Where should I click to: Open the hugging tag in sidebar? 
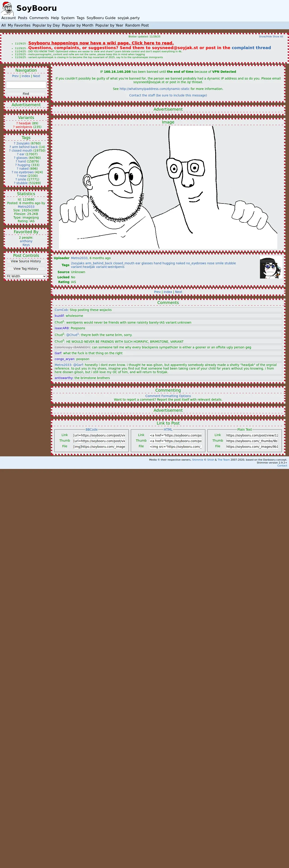click(x=24, y=165)
